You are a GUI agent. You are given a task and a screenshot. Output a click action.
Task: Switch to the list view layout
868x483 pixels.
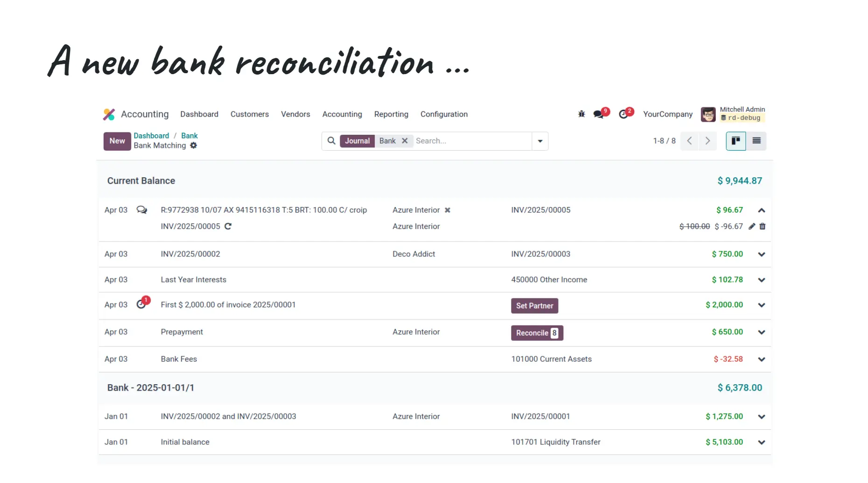pos(756,141)
